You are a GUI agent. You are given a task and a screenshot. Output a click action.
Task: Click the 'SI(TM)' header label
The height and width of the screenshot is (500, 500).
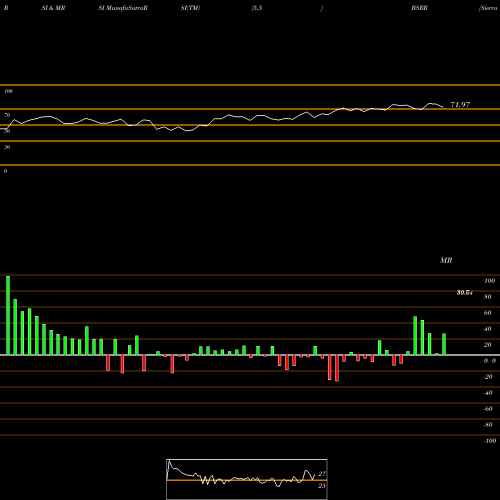point(190,8)
